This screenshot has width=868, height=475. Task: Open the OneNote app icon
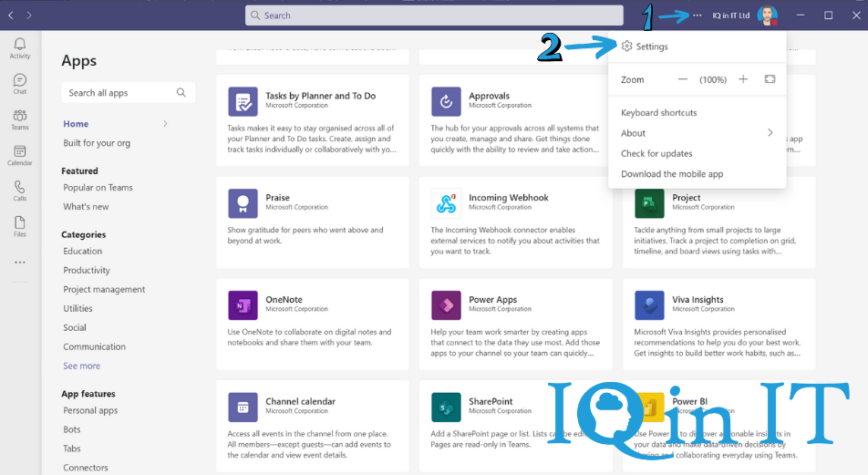(243, 305)
